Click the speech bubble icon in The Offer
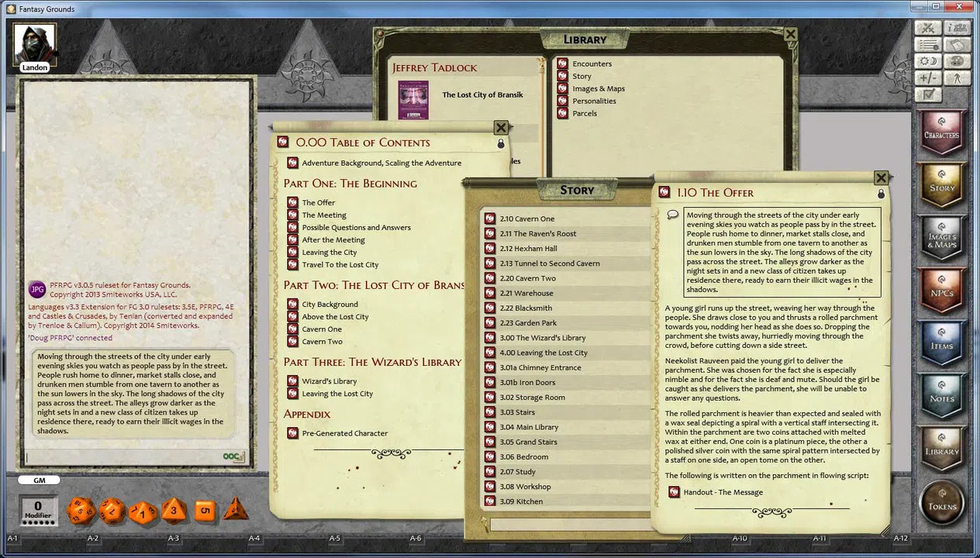Image resolution: width=980 pixels, height=558 pixels. coord(673,215)
